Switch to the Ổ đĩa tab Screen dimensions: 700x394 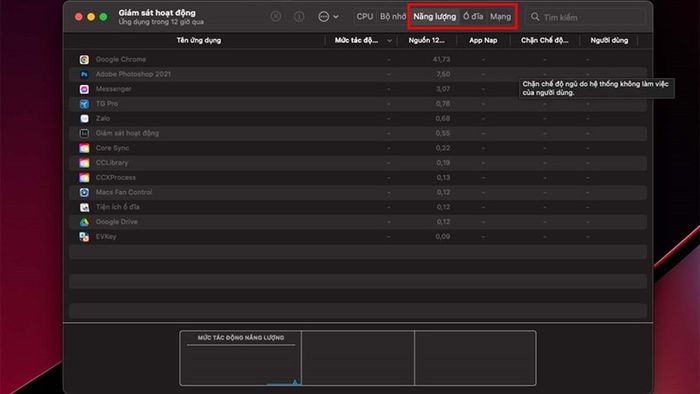pos(473,17)
